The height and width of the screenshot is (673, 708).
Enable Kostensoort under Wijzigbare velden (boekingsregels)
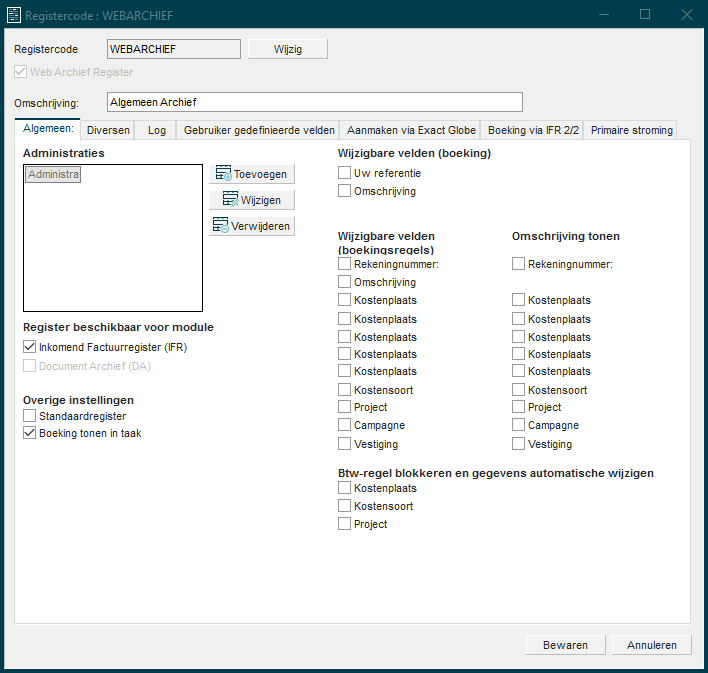tap(345, 389)
